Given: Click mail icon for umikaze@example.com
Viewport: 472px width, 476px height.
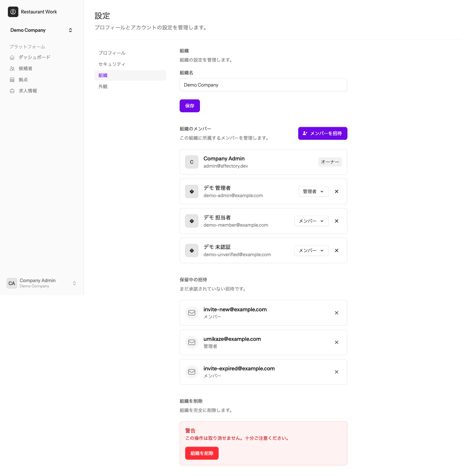Looking at the screenshot, I should [x=192, y=342].
